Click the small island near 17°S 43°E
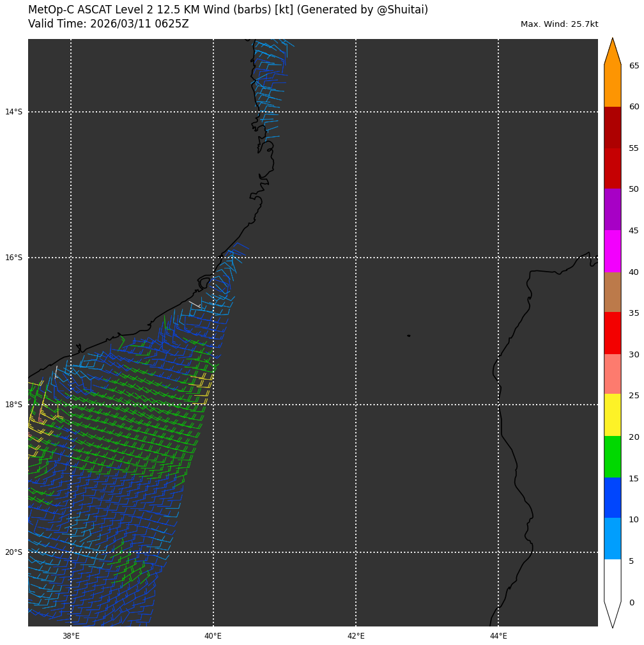This screenshot has width=644, height=645. pos(409,336)
